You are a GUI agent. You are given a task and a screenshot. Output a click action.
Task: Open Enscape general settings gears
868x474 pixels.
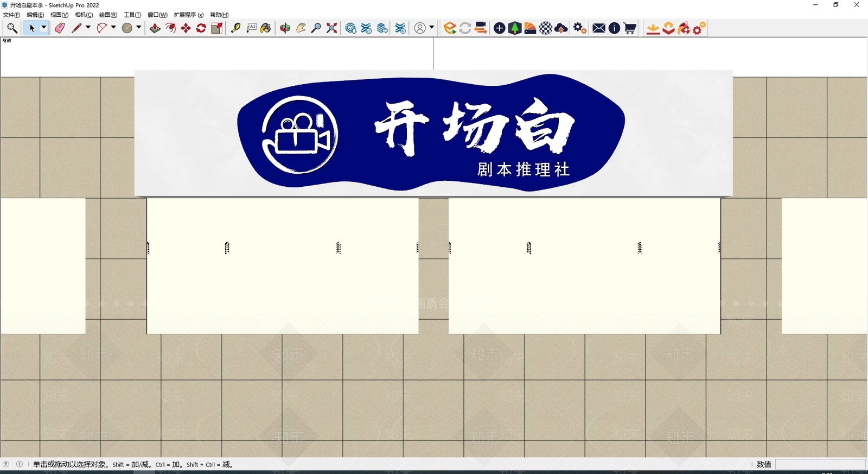(x=580, y=28)
